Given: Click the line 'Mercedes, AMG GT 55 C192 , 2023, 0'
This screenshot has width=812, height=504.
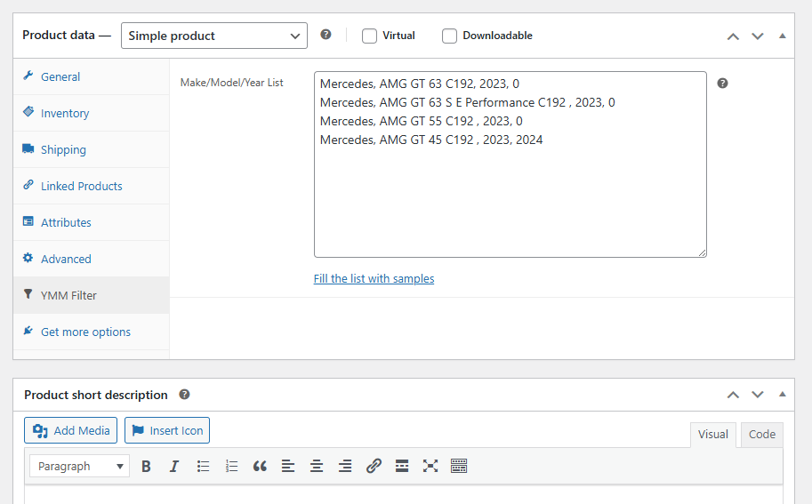Looking at the screenshot, I should (x=421, y=121).
